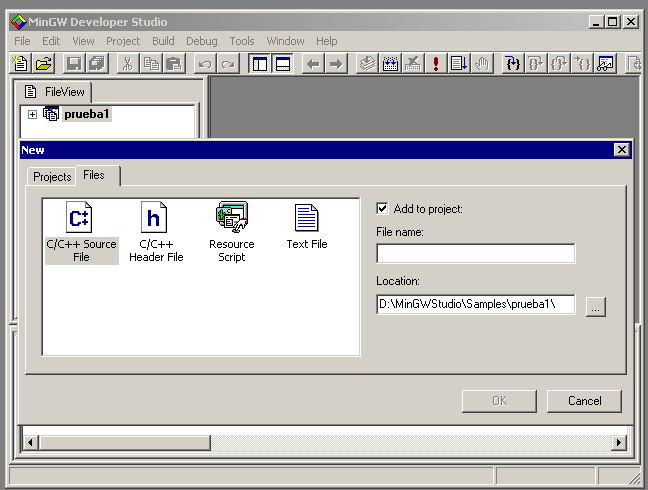Open the Tools menu
The width and height of the screenshot is (648, 490).
pos(242,41)
